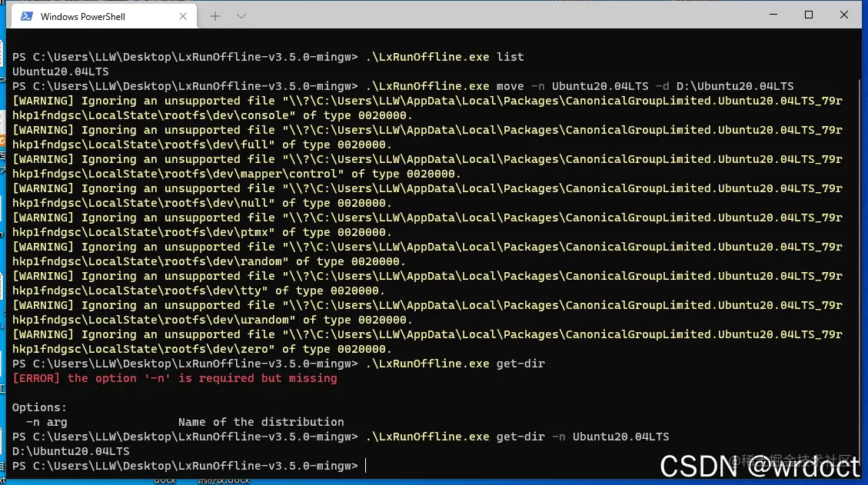Close the terminal window

pyautogui.click(x=843, y=15)
